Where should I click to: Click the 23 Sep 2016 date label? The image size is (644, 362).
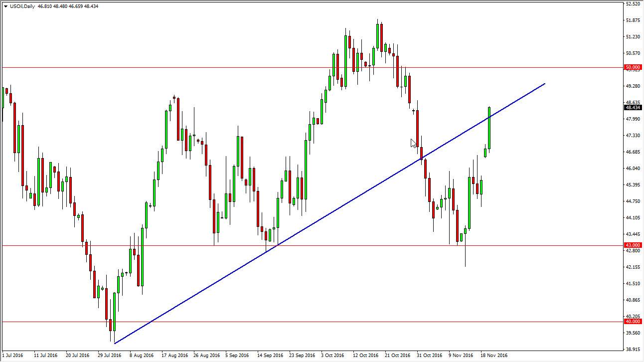coord(303,356)
